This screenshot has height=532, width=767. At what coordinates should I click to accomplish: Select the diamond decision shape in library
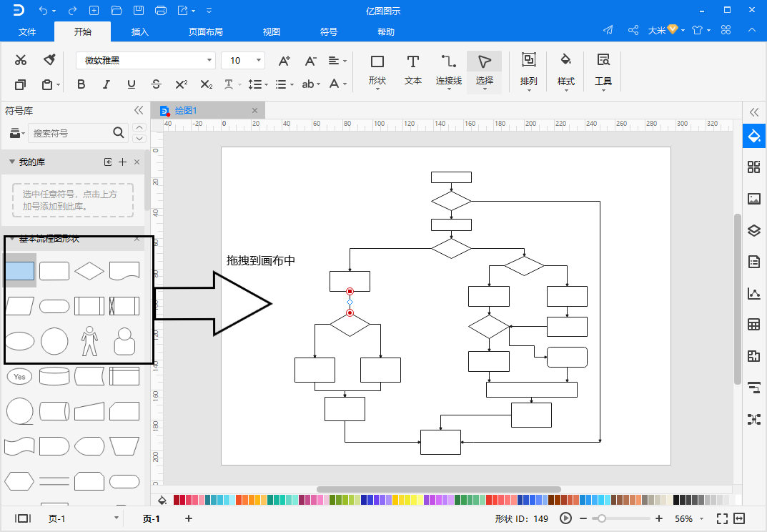point(89,271)
